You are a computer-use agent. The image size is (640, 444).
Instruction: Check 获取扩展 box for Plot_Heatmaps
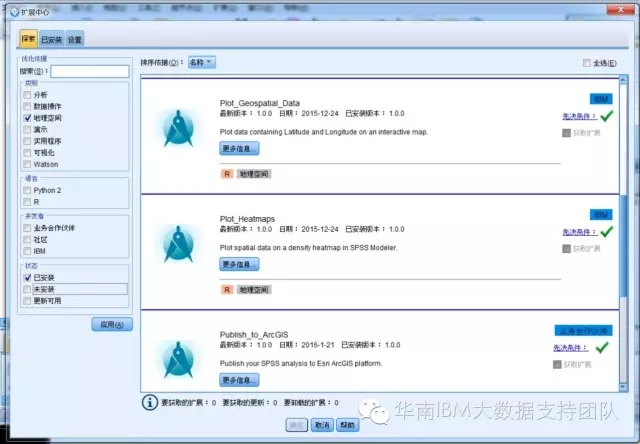566,249
